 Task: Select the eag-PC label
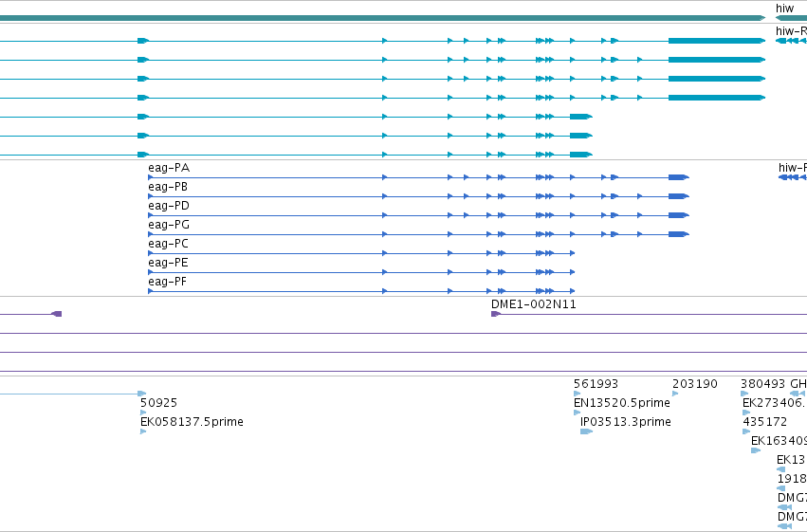pos(168,244)
